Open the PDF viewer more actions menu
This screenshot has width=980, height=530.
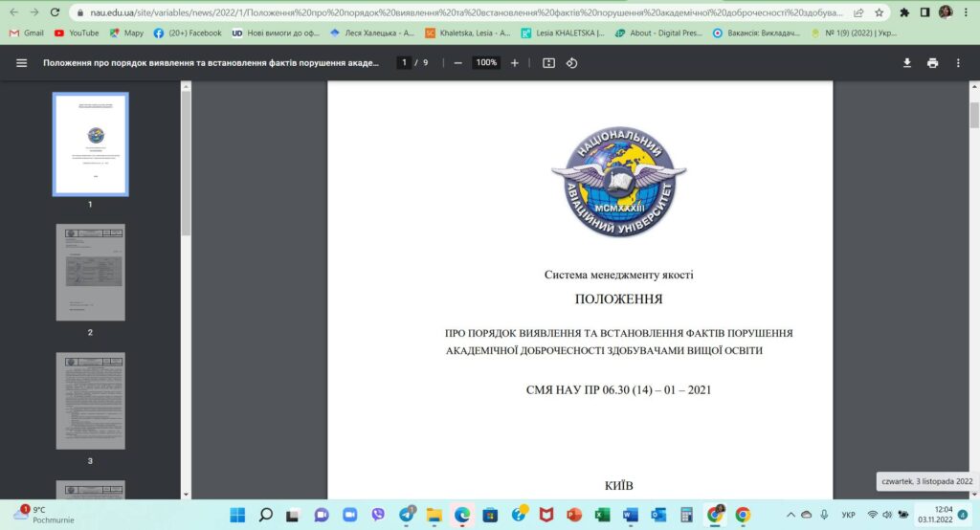click(958, 63)
